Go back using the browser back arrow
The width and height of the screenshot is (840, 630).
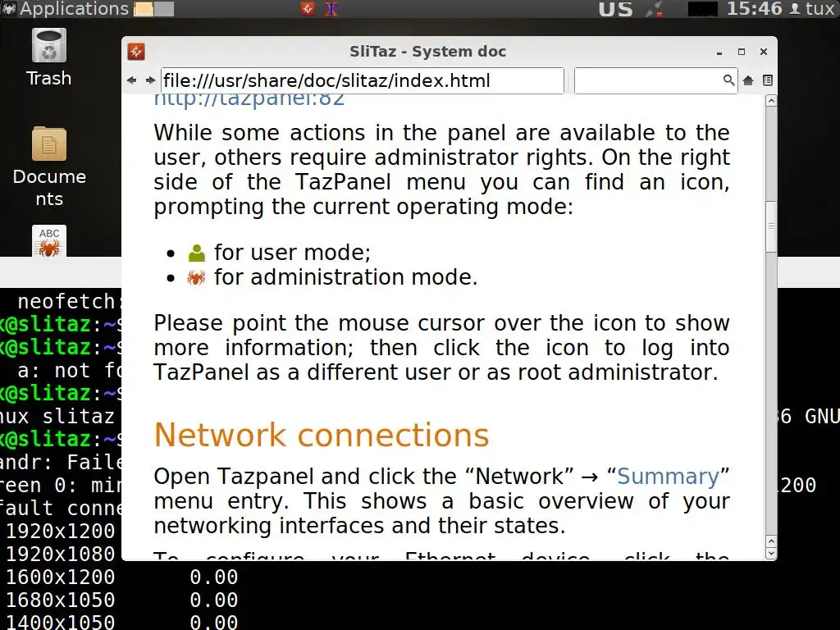coord(132,80)
